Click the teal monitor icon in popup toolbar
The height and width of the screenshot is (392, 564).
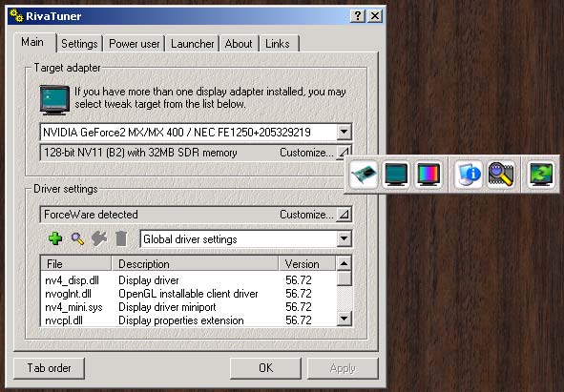[396, 175]
